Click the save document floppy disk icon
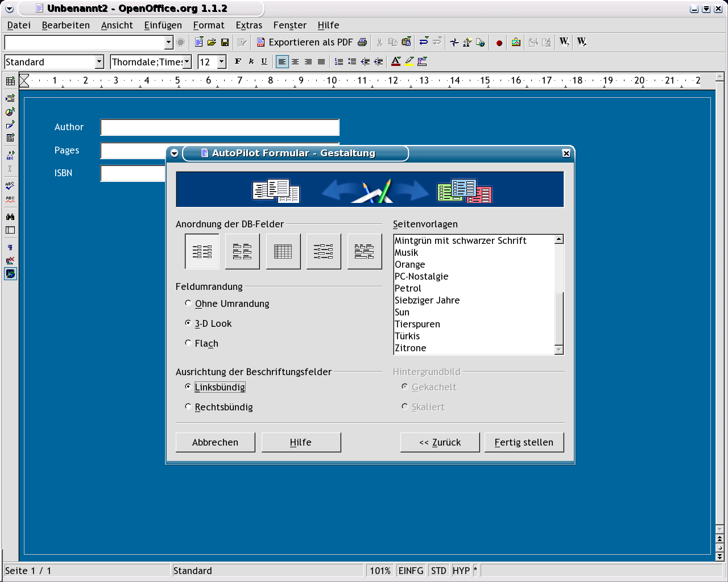728x582 pixels. click(225, 42)
